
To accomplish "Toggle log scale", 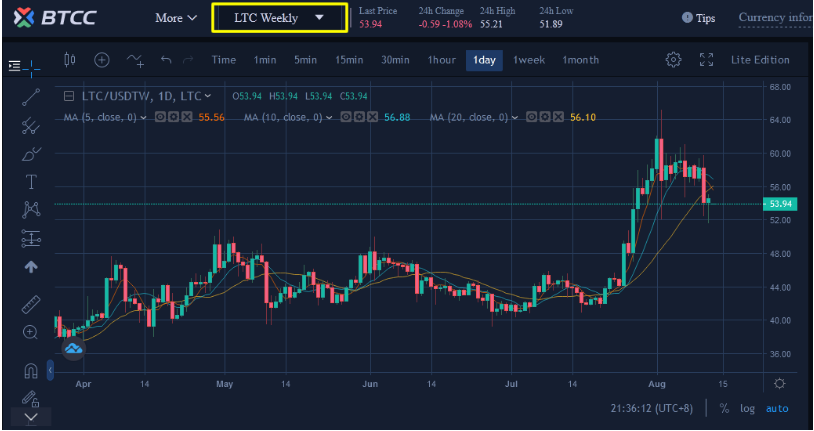I will tap(748, 409).
